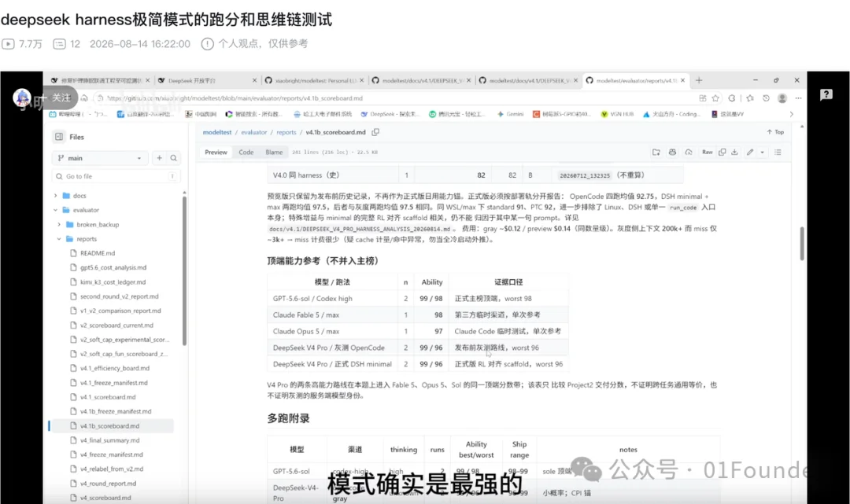The height and width of the screenshot is (504, 850).
Task: Click the Top link
Action: [x=775, y=132]
